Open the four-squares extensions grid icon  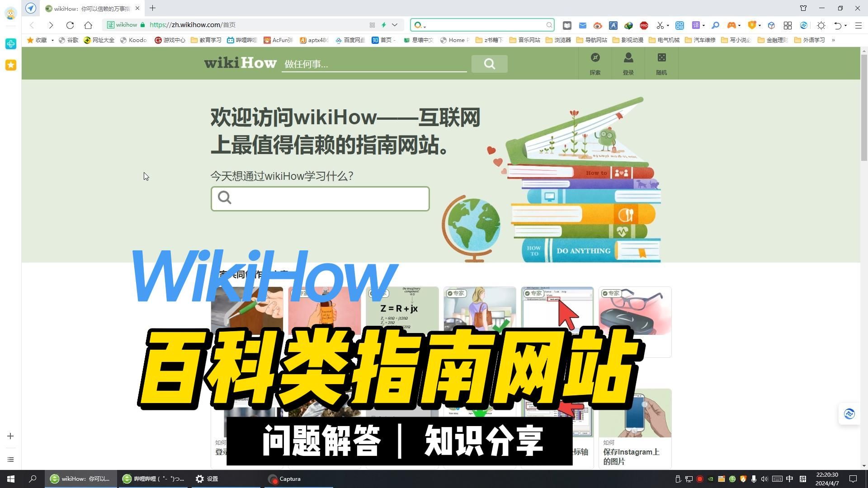click(788, 25)
